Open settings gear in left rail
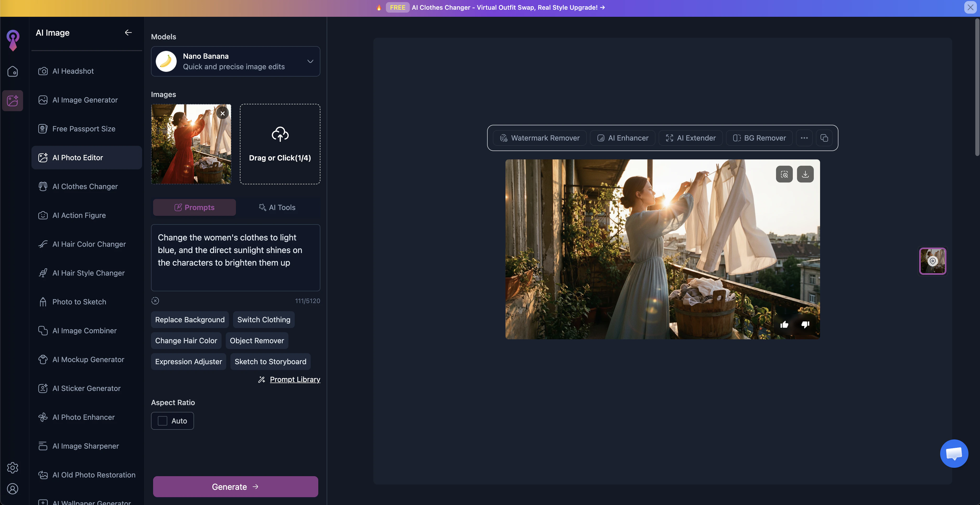This screenshot has height=505, width=980. tap(13, 468)
